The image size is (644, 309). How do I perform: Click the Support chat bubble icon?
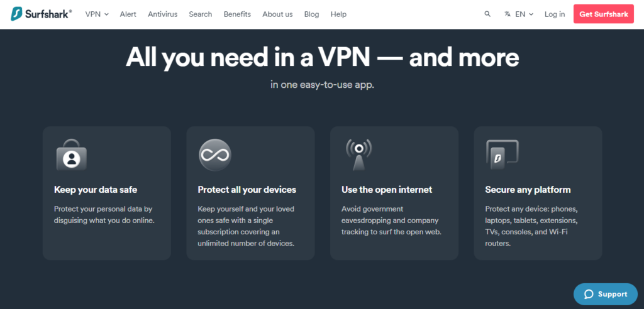[589, 294]
